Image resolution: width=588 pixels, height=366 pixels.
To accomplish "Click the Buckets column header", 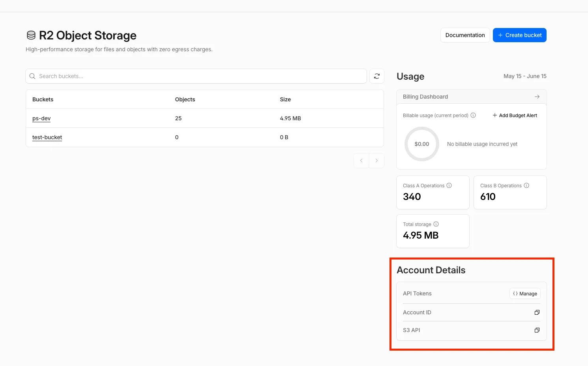I will point(43,99).
